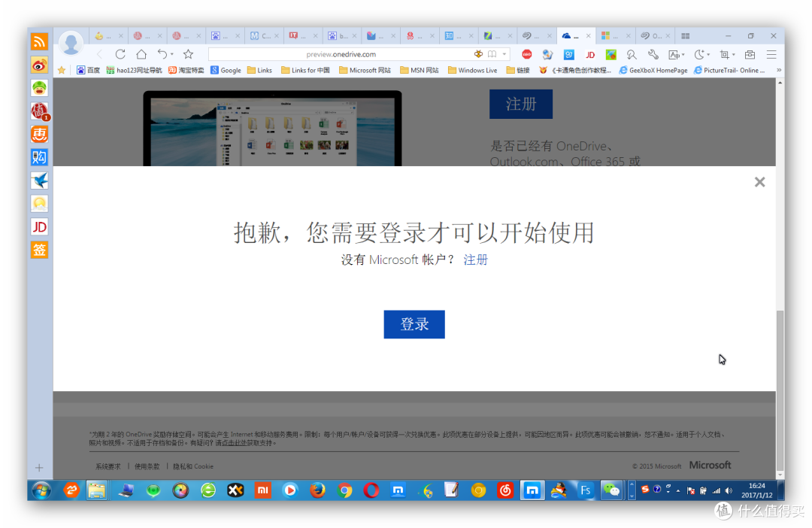
Task: Open the browser main menu
Action: pos(771,54)
